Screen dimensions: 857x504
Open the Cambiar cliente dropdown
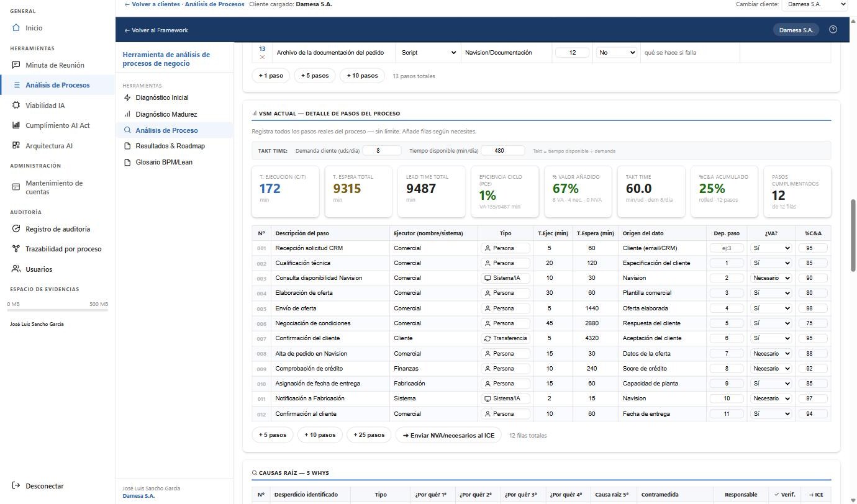(x=815, y=4)
